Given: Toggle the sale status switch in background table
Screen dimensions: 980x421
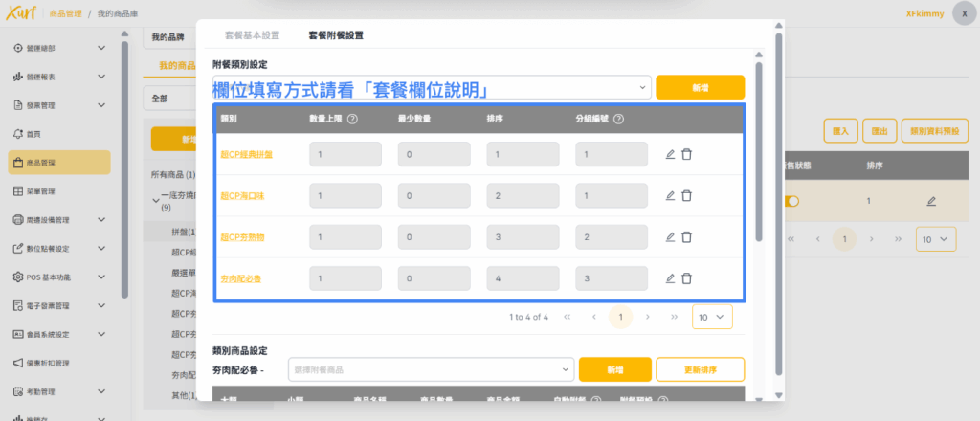Looking at the screenshot, I should 792,201.
